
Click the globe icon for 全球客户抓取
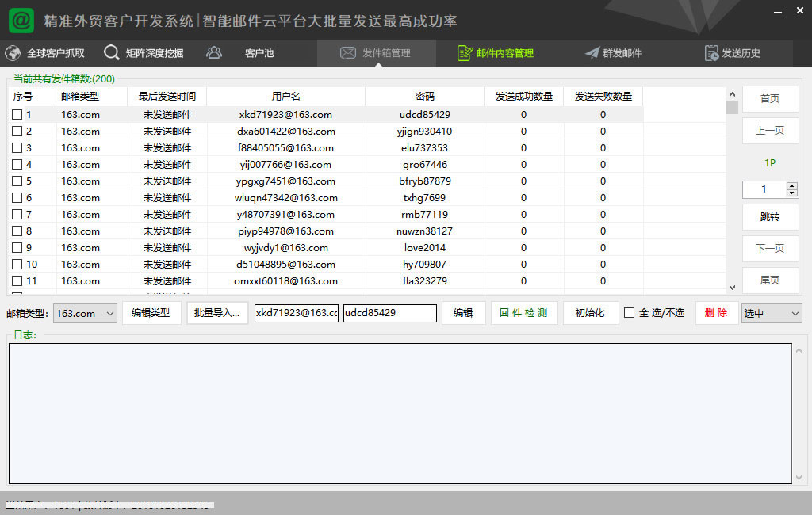coord(13,53)
